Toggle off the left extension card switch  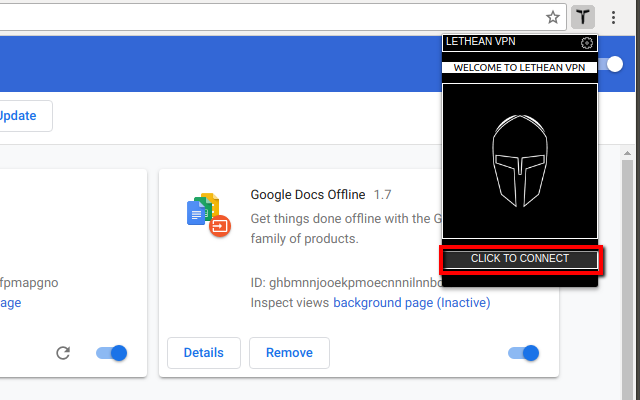111,353
